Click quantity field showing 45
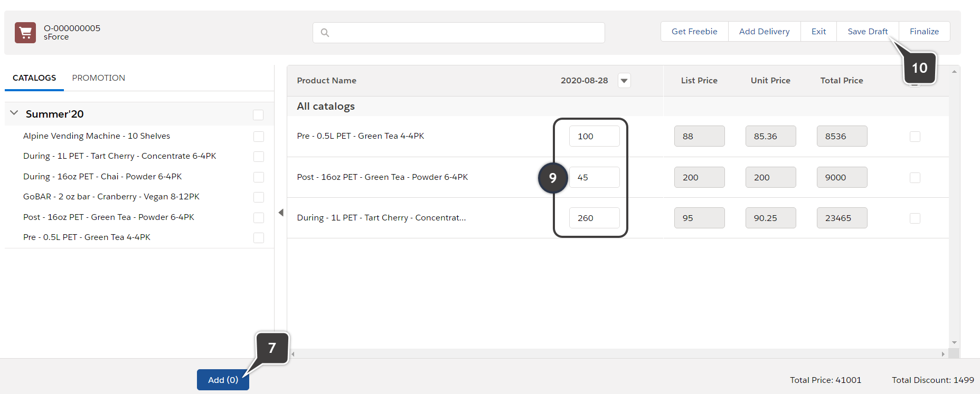The height and width of the screenshot is (394, 980). (x=594, y=177)
